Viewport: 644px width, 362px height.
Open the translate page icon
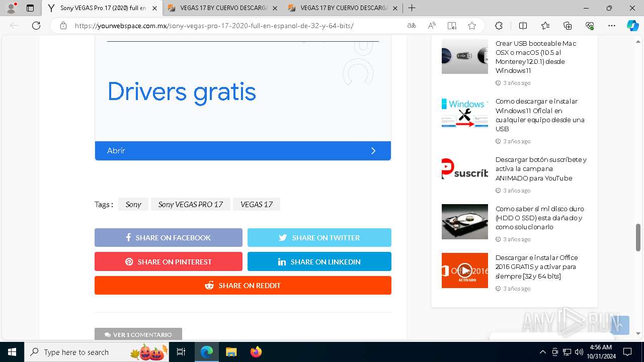(x=412, y=26)
